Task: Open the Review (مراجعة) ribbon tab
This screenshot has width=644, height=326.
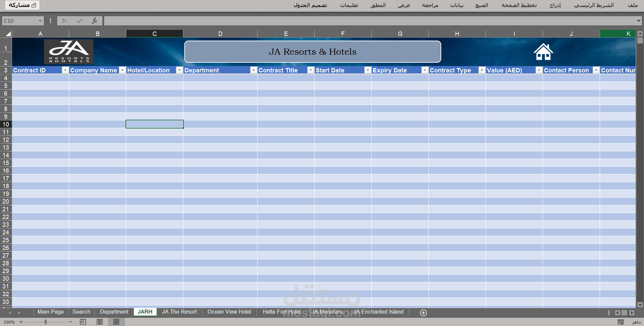Action: [x=430, y=5]
